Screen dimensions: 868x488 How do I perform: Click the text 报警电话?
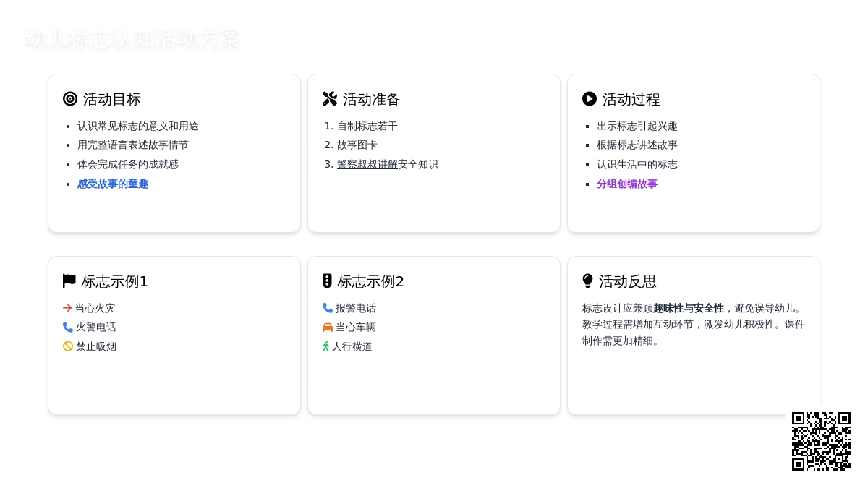(356, 308)
